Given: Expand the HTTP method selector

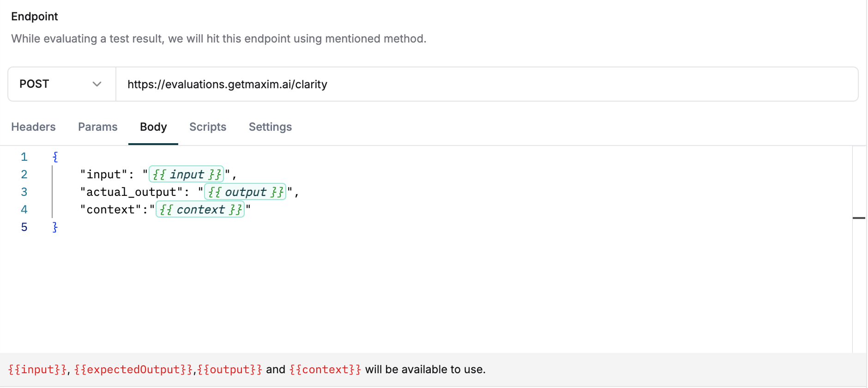Looking at the screenshot, I should point(60,84).
